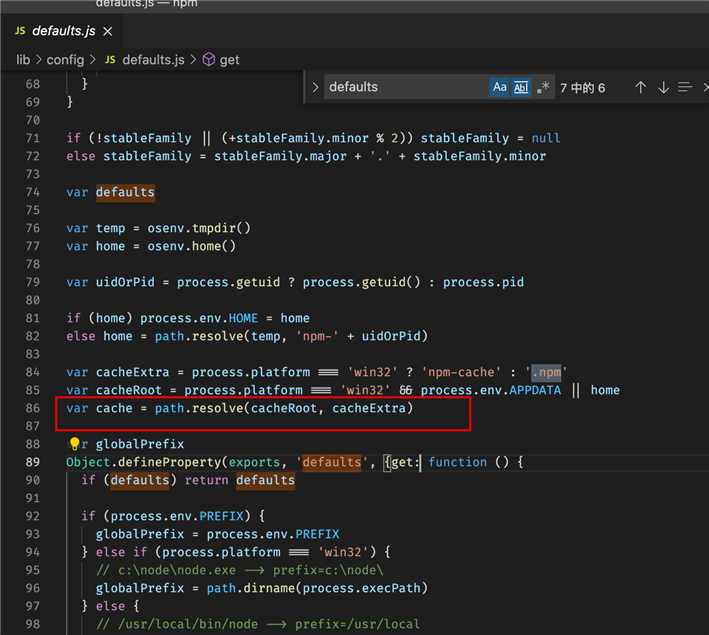Image resolution: width=709 pixels, height=635 pixels.
Task: Click 'process.env.PREFIX' on line 92
Action: pyautogui.click(x=177, y=516)
